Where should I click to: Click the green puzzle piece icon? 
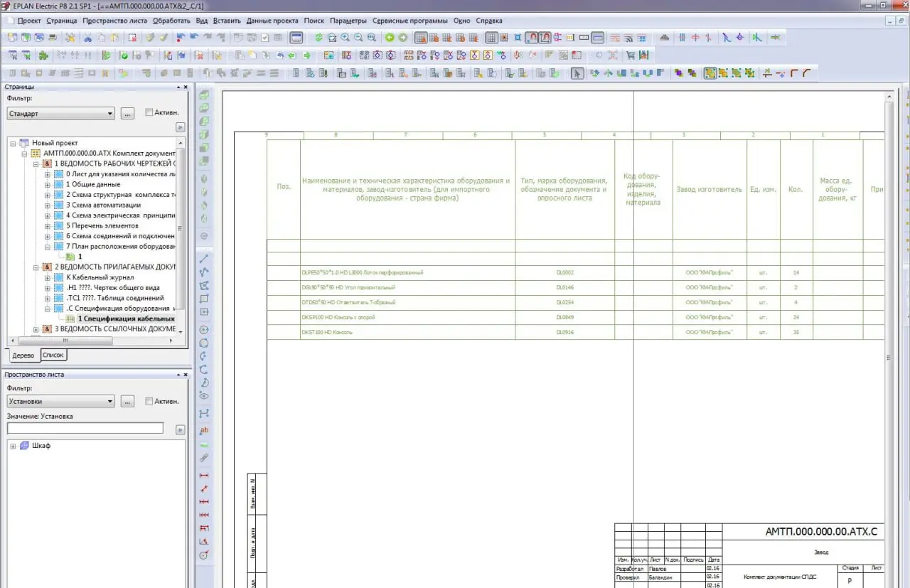[43, 55]
